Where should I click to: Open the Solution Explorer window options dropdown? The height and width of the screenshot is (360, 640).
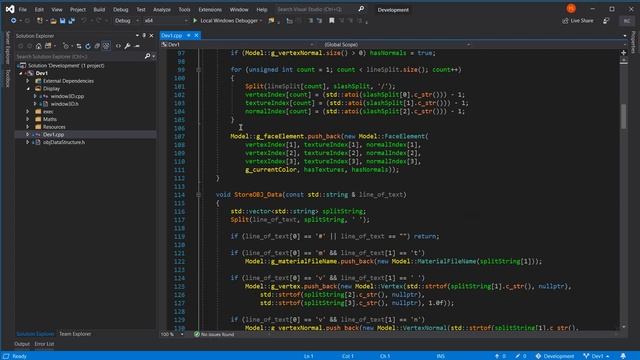137,36
